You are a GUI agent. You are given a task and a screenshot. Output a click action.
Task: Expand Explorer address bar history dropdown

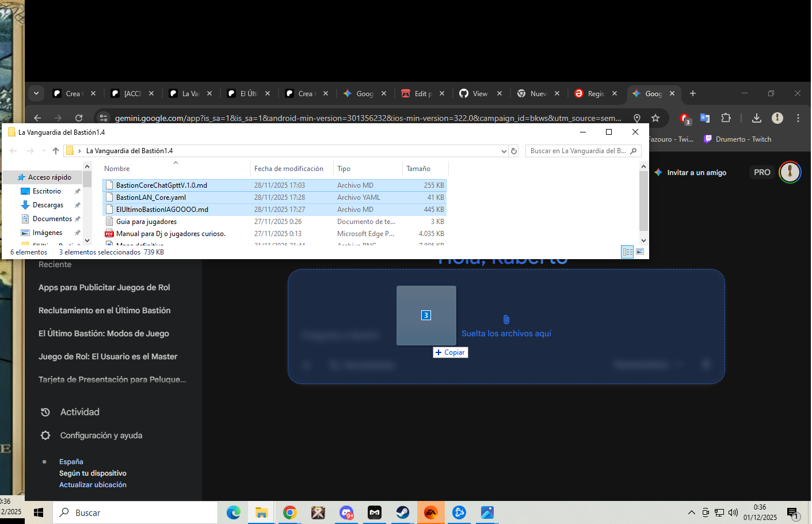click(504, 151)
